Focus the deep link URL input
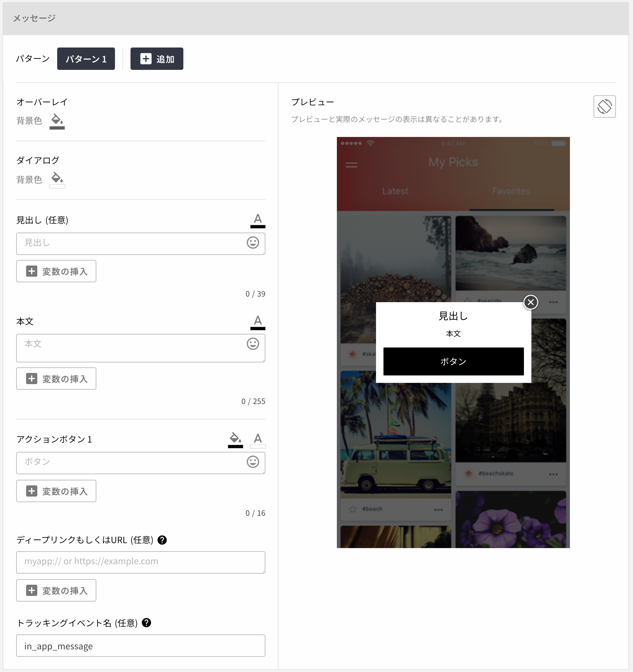The image size is (633, 672). (141, 562)
